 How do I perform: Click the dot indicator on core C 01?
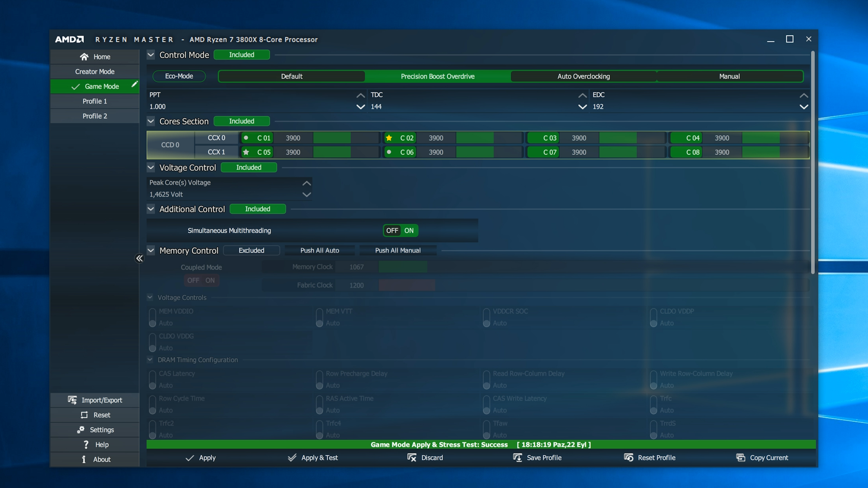pos(246,137)
